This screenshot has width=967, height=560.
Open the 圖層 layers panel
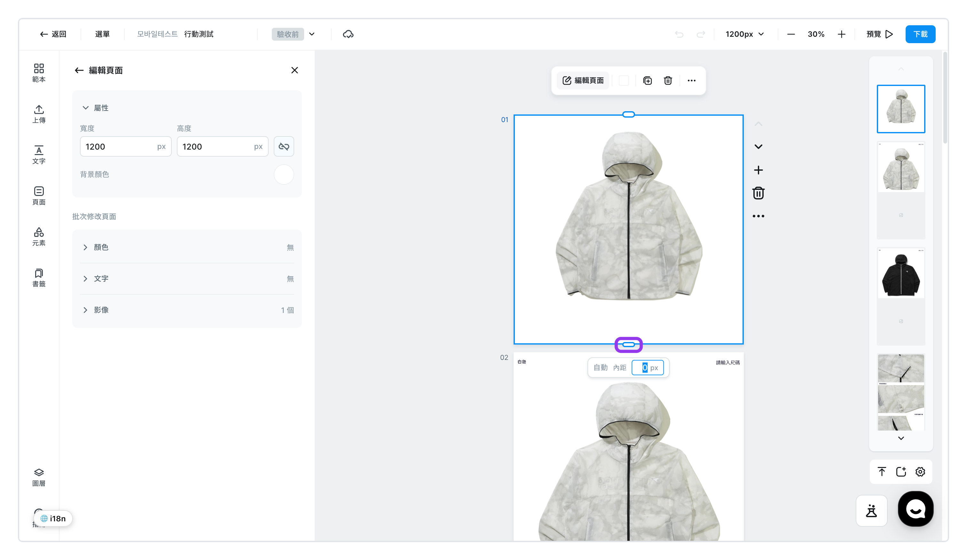[x=39, y=477]
